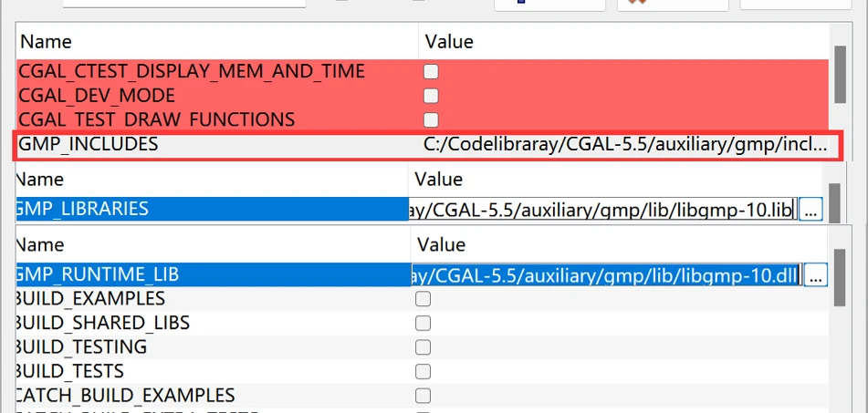Click inside the libgmp-10.dll path field
This screenshot has width=868, height=413.
(x=606, y=274)
